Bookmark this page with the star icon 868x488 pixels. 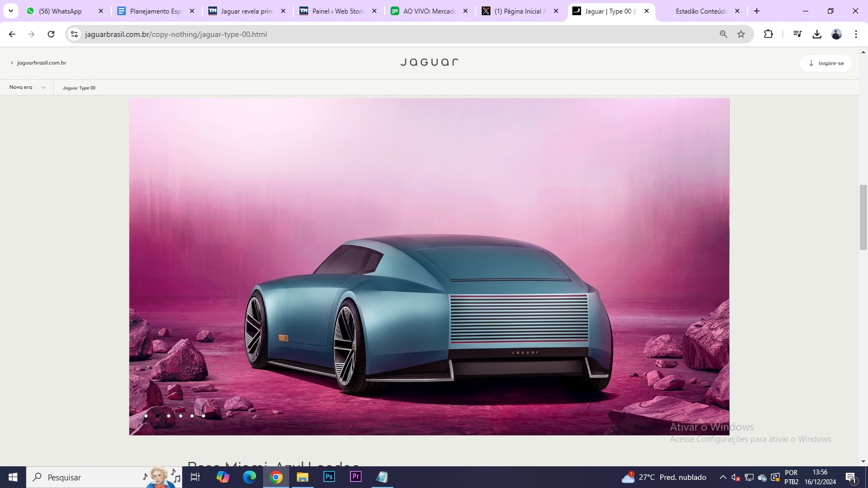(741, 34)
